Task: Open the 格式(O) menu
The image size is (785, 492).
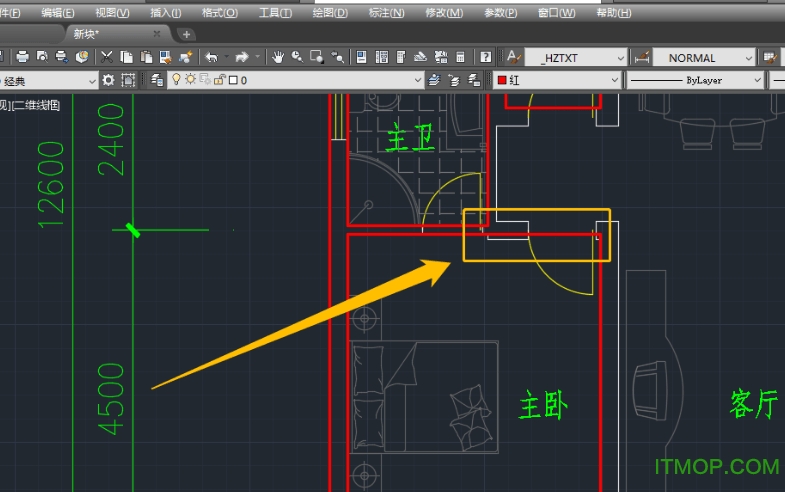Action: (x=219, y=13)
